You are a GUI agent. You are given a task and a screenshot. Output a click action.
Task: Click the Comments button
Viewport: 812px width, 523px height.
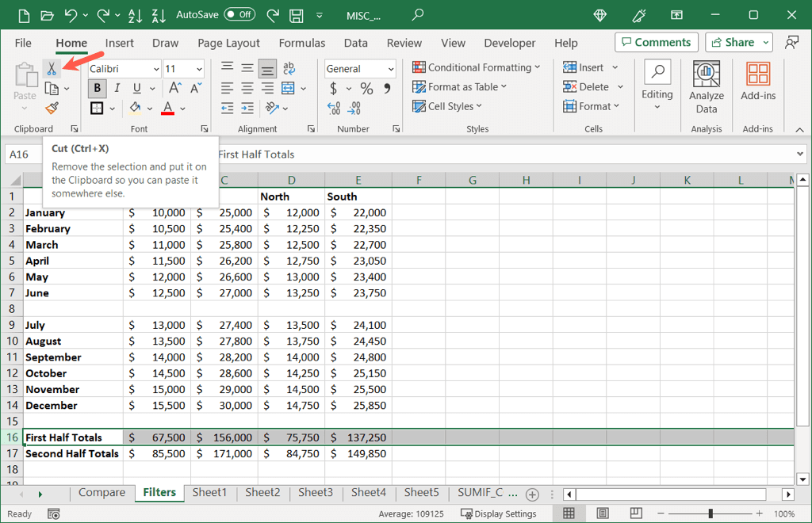click(x=656, y=42)
